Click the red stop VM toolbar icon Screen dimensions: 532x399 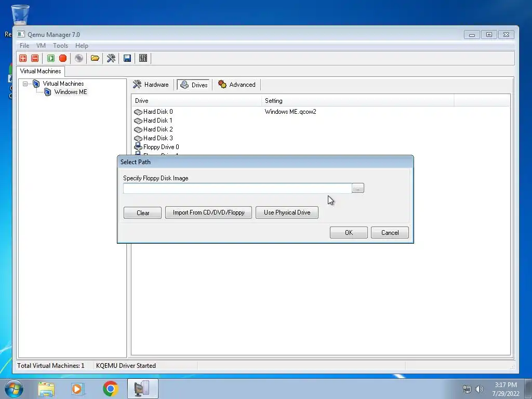click(63, 58)
